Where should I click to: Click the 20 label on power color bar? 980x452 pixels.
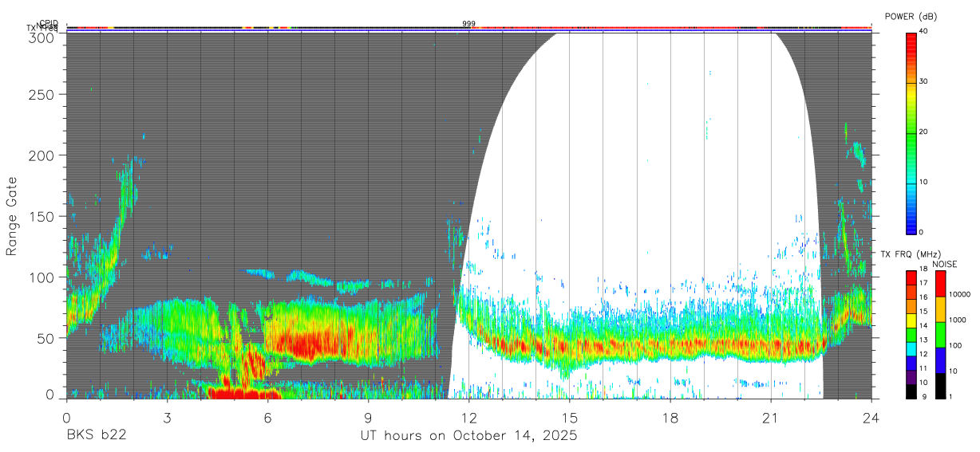pos(923,132)
